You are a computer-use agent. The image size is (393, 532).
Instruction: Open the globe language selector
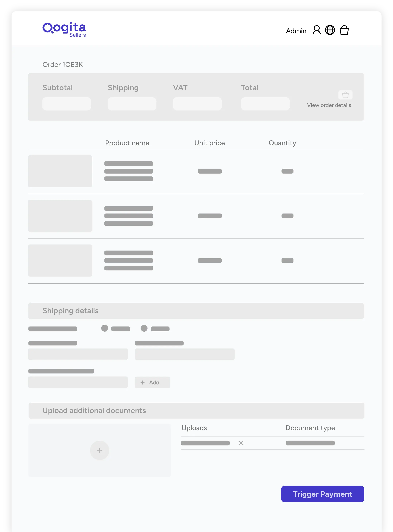click(x=330, y=30)
